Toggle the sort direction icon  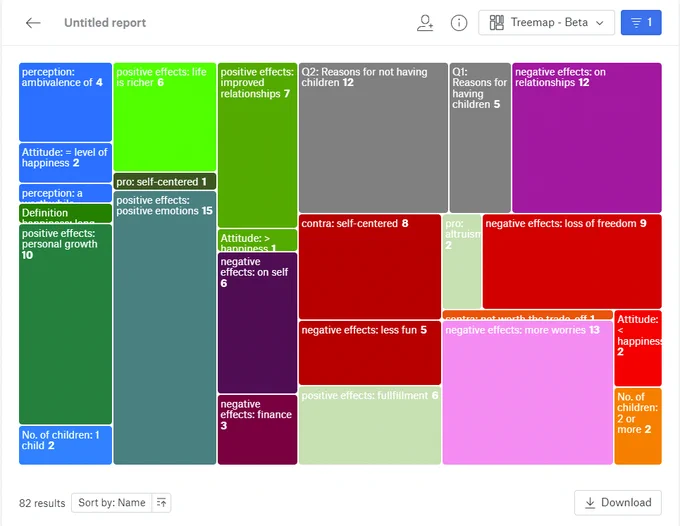pos(161,503)
